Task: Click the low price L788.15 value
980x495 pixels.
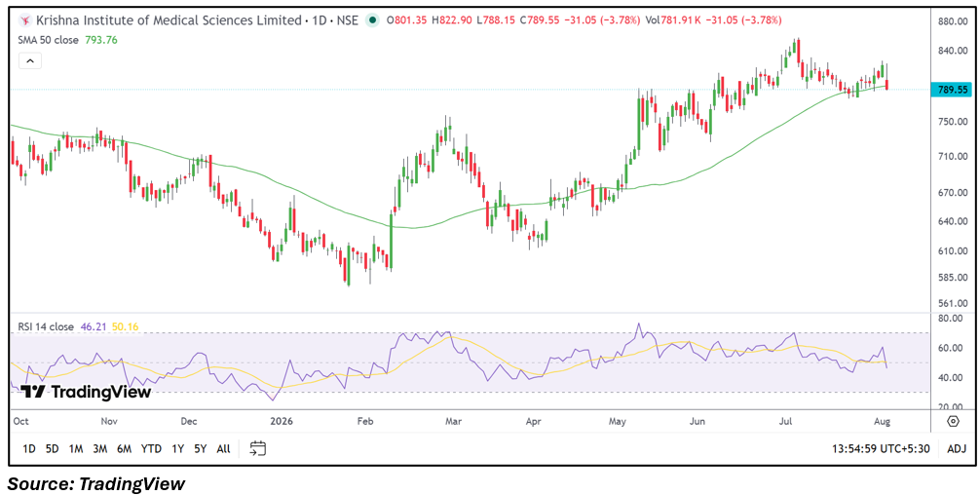Action: 496,20
